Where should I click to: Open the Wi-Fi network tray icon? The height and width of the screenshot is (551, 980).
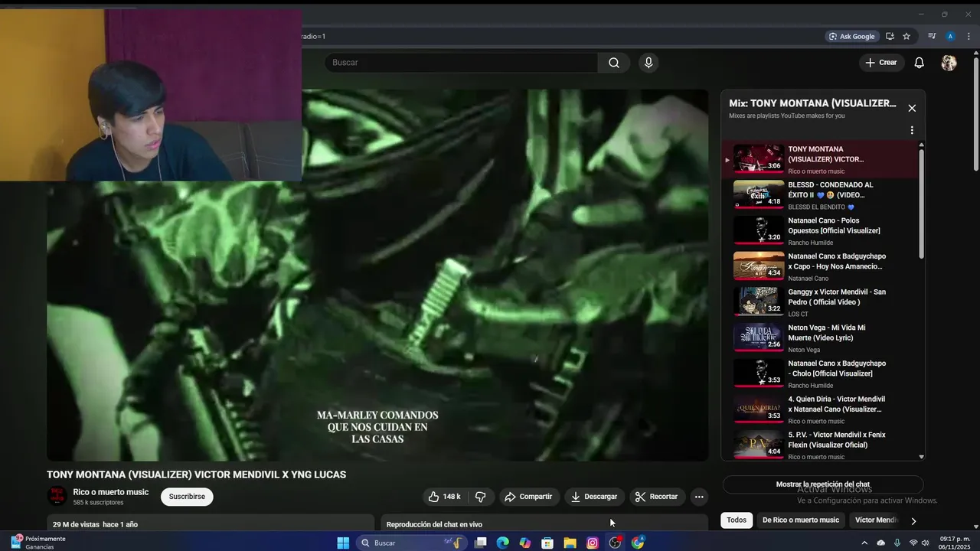pyautogui.click(x=913, y=543)
